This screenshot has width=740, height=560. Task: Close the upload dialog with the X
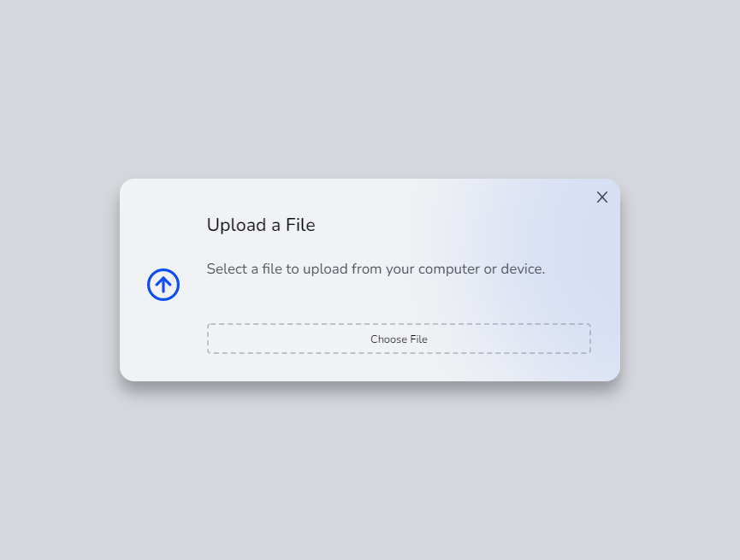(601, 197)
